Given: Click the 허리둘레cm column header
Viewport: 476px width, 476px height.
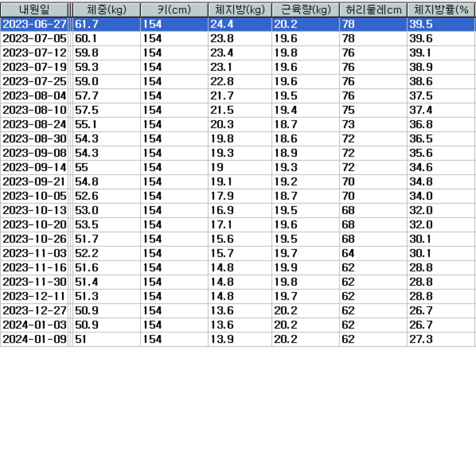Looking at the screenshot, I should (373, 10).
